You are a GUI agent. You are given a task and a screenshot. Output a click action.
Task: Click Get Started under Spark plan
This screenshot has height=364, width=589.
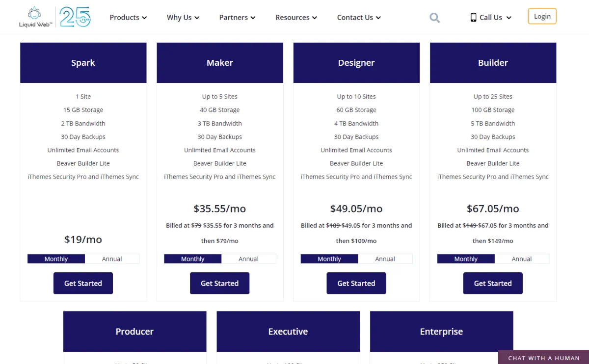tap(83, 283)
